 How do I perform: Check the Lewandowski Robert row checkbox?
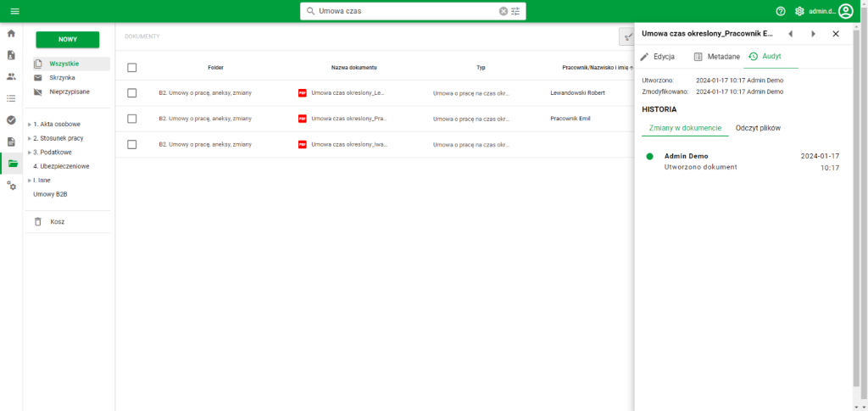(131, 92)
